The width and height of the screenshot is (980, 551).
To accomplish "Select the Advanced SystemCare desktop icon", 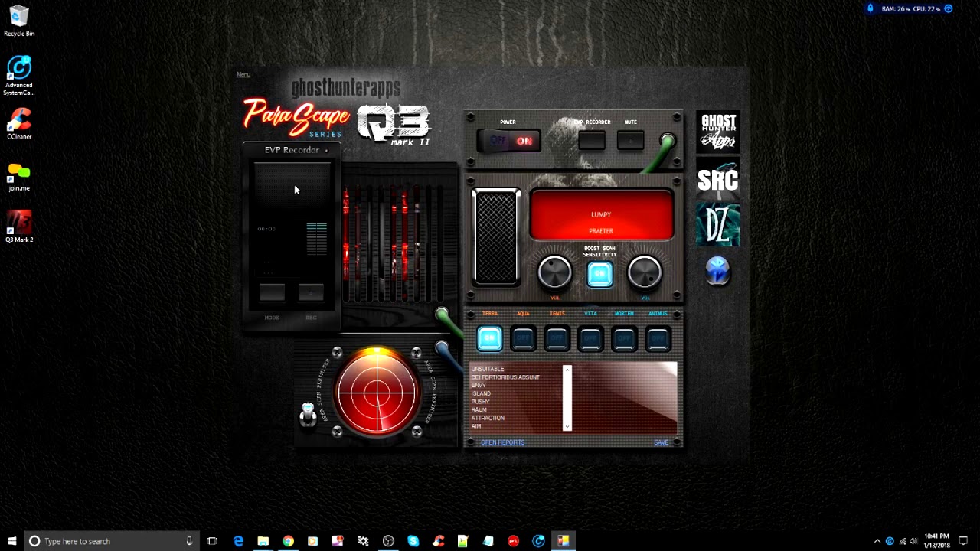I will (19, 76).
